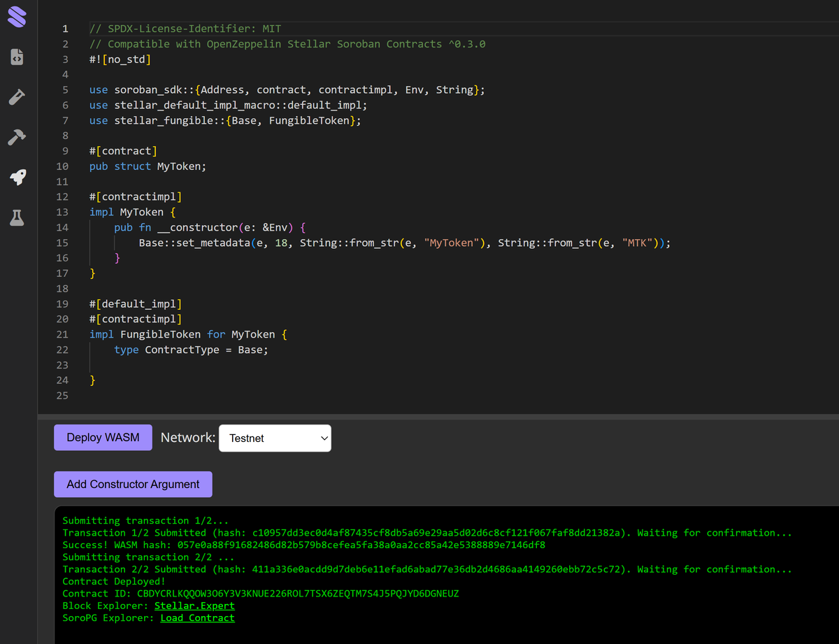Click the 'pub fn __constructor' line

click(210, 227)
